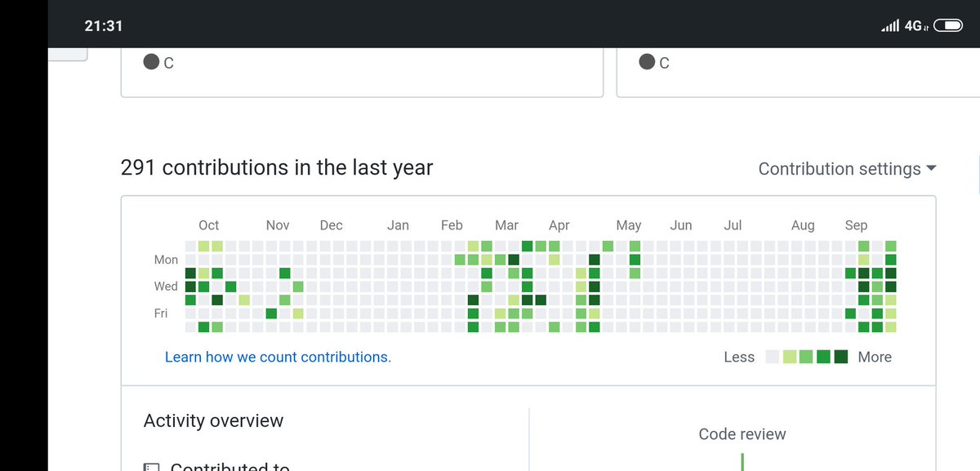Click the Activity overview heading
Screen dimensions: 980x471
[x=213, y=421]
